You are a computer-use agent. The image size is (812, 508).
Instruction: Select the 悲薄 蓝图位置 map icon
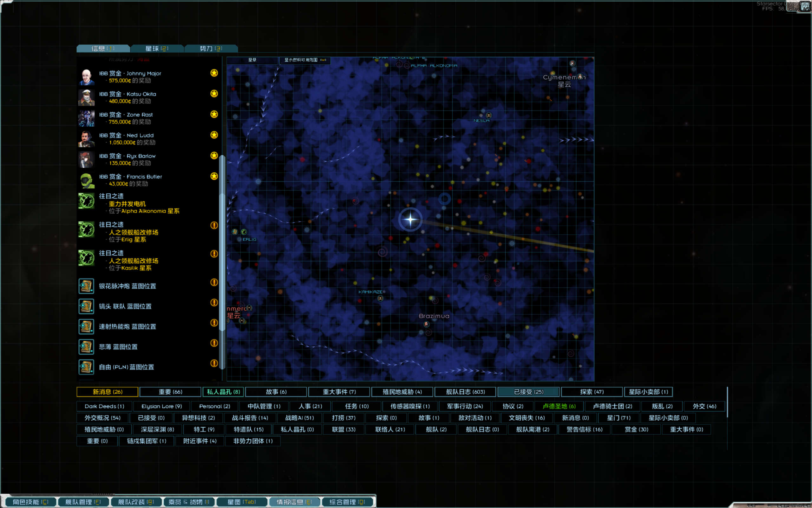pyautogui.click(x=86, y=347)
